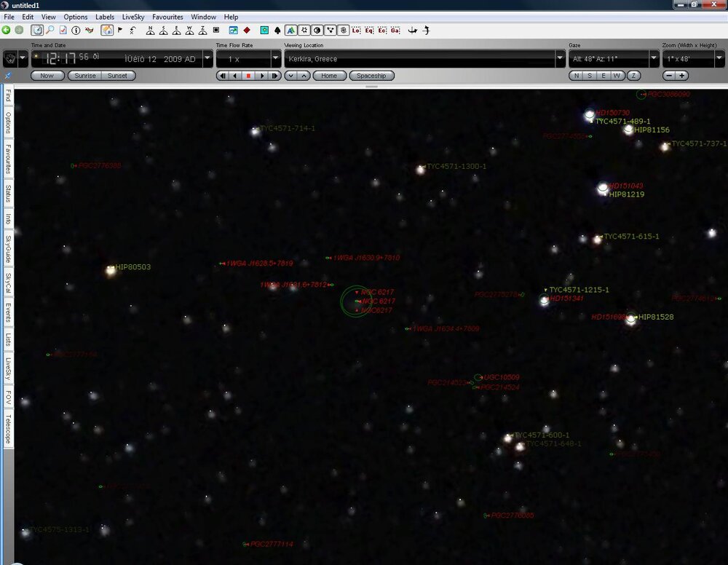Open the SkyGuide side tab
This screenshot has width=728, height=565.
[x=8, y=250]
